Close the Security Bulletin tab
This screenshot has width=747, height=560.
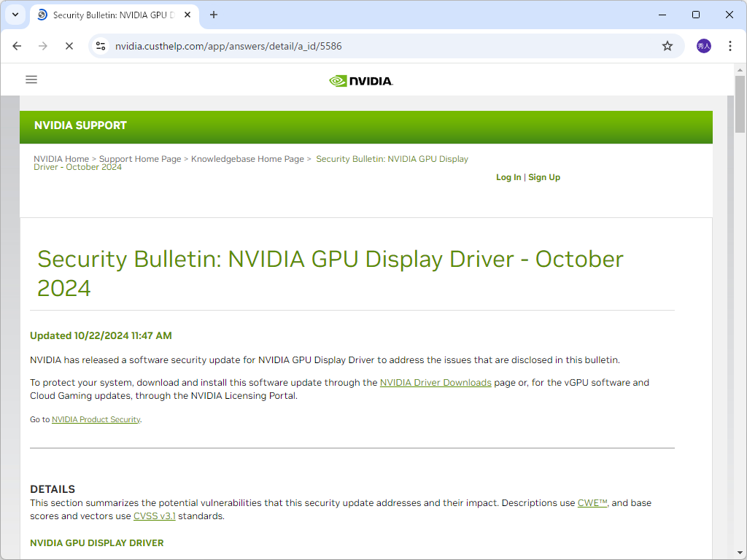pos(187,15)
